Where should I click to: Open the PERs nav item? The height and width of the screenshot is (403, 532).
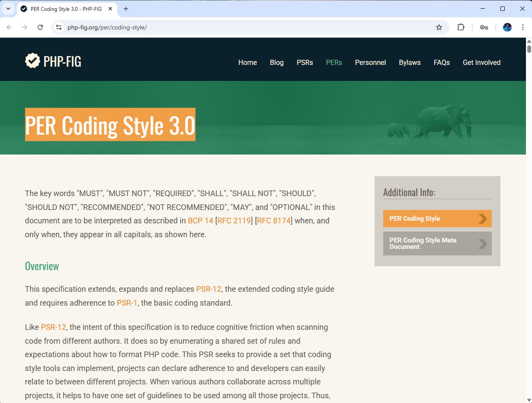click(334, 62)
